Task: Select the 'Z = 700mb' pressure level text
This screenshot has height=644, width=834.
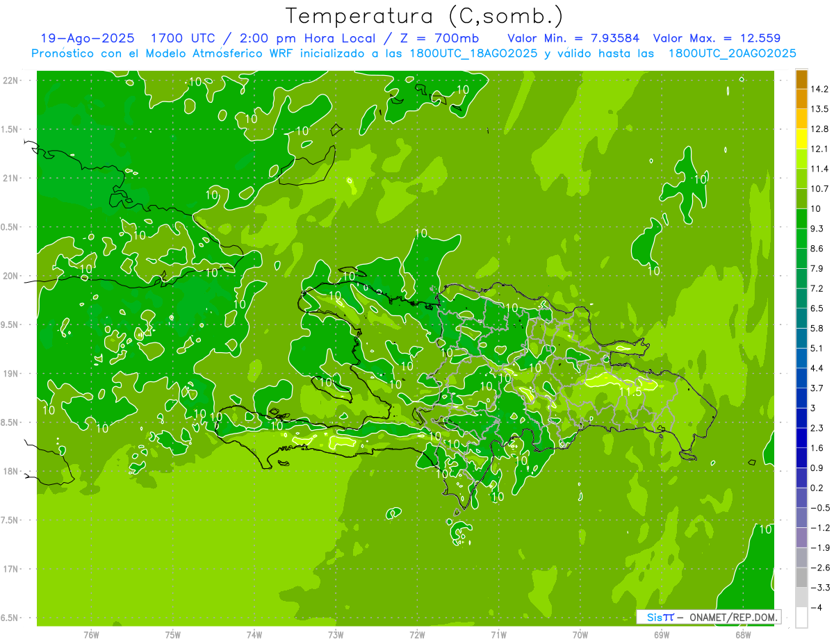Action: coord(439,38)
